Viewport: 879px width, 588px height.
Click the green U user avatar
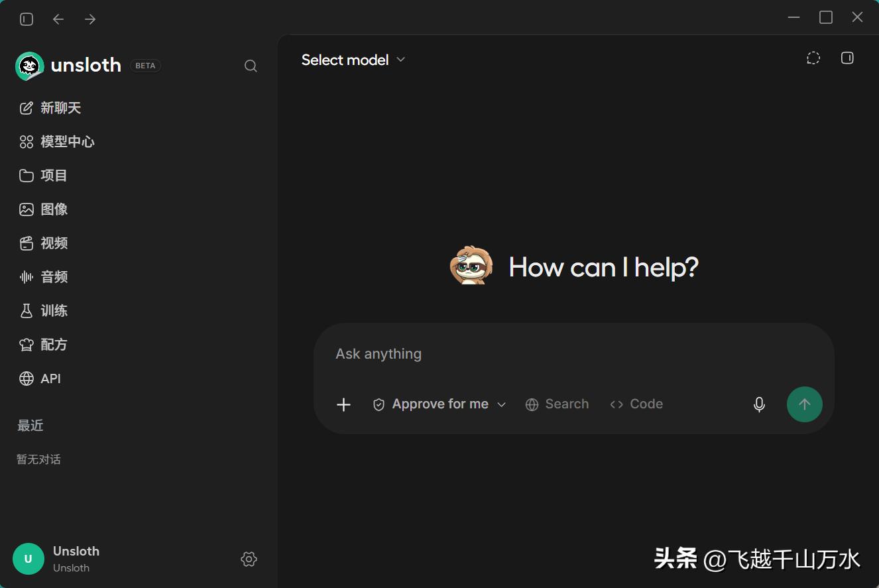29,559
